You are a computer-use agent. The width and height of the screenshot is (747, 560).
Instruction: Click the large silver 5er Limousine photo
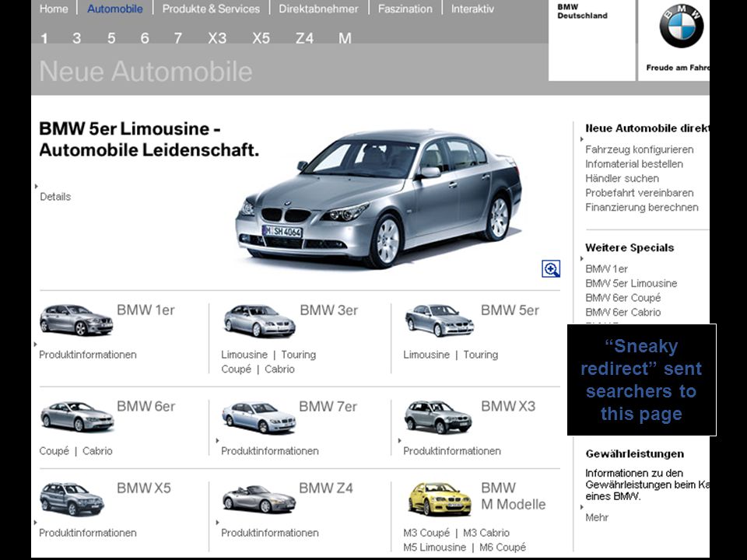(379, 199)
